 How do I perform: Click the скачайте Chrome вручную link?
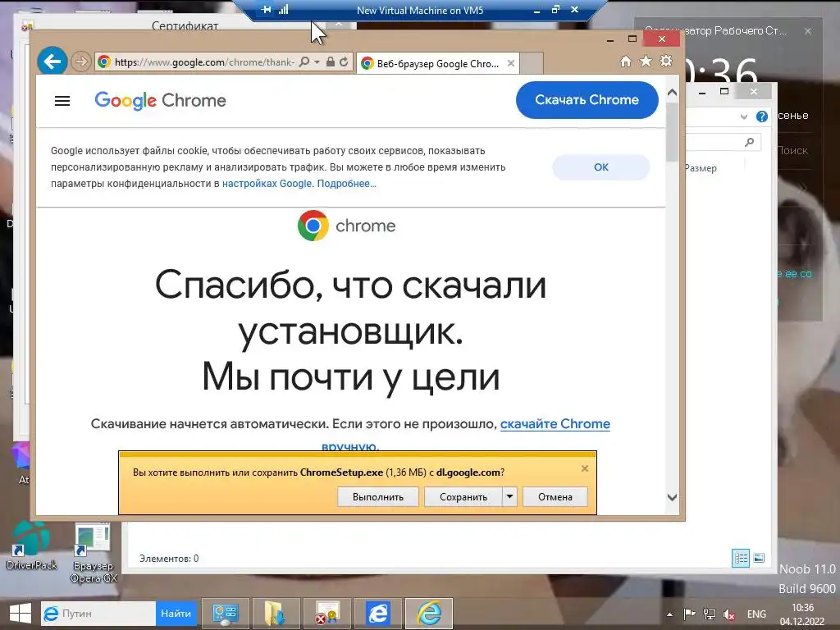(x=555, y=424)
